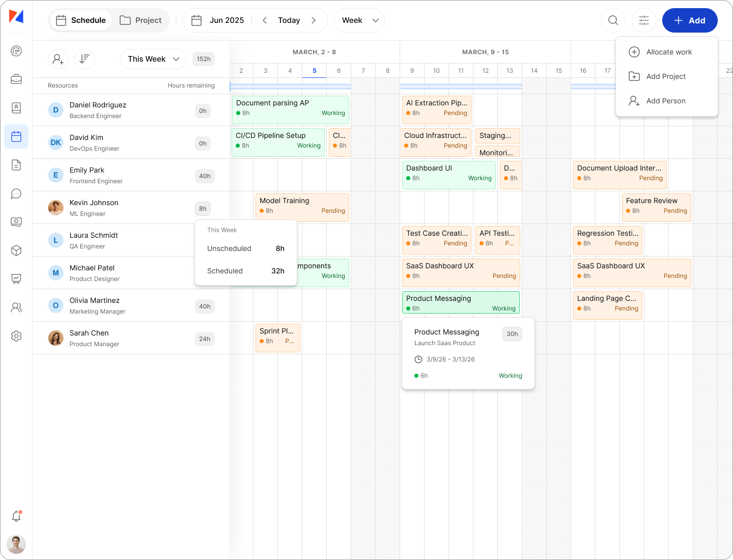Click the sort resources icon

point(84,59)
